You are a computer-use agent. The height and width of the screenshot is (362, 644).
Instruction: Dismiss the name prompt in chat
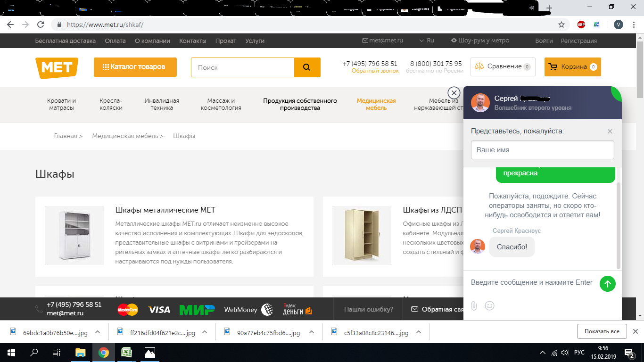[610, 132]
